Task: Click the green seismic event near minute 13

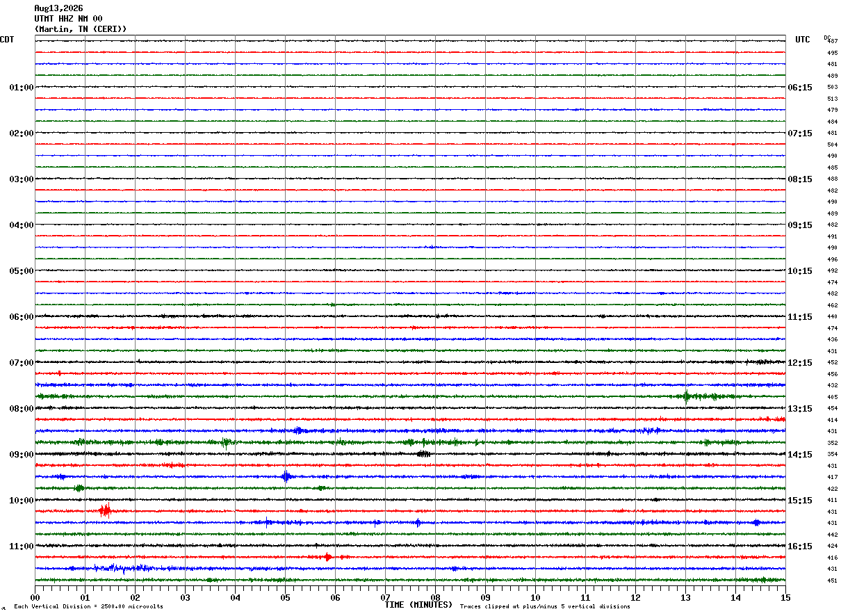Action: pyautogui.click(x=687, y=396)
